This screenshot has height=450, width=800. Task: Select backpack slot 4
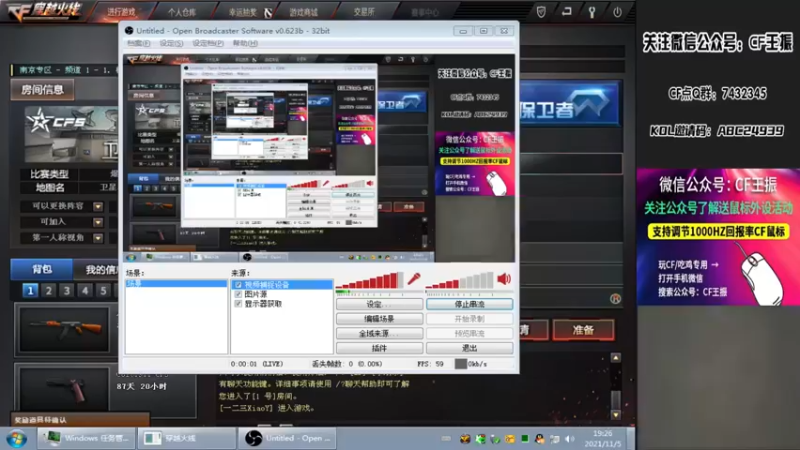85,291
